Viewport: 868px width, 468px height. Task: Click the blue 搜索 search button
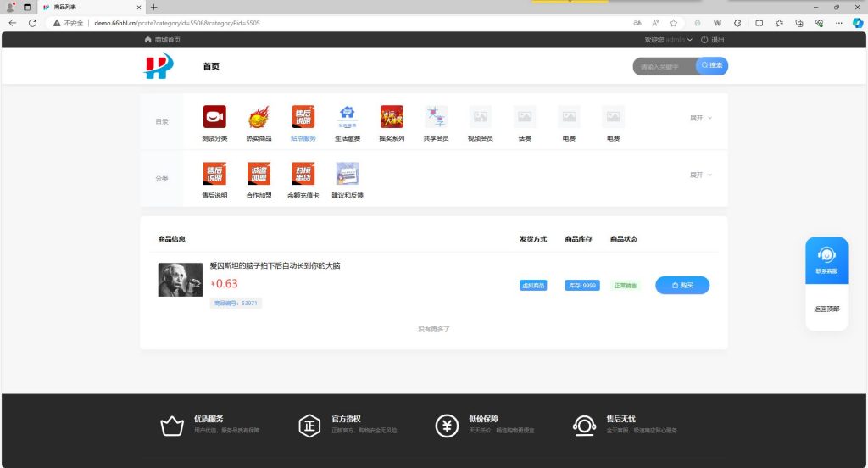[712, 65]
